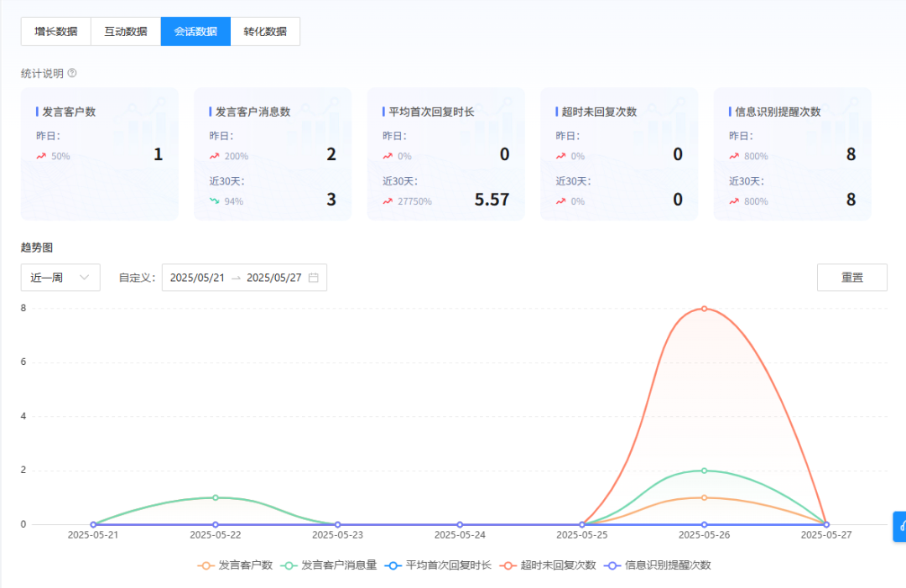Click the green downtrend arrow showing 94%
906x588 pixels.
click(x=215, y=201)
